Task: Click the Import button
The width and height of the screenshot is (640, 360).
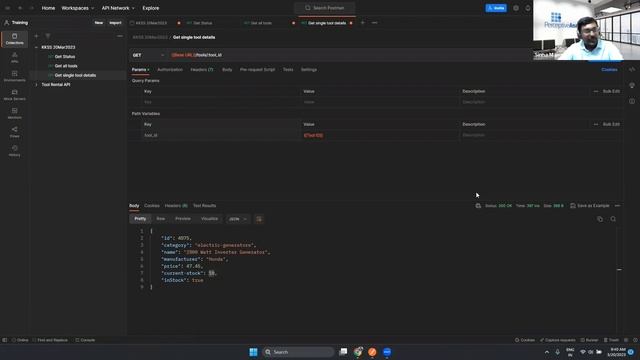Action: pyautogui.click(x=116, y=23)
